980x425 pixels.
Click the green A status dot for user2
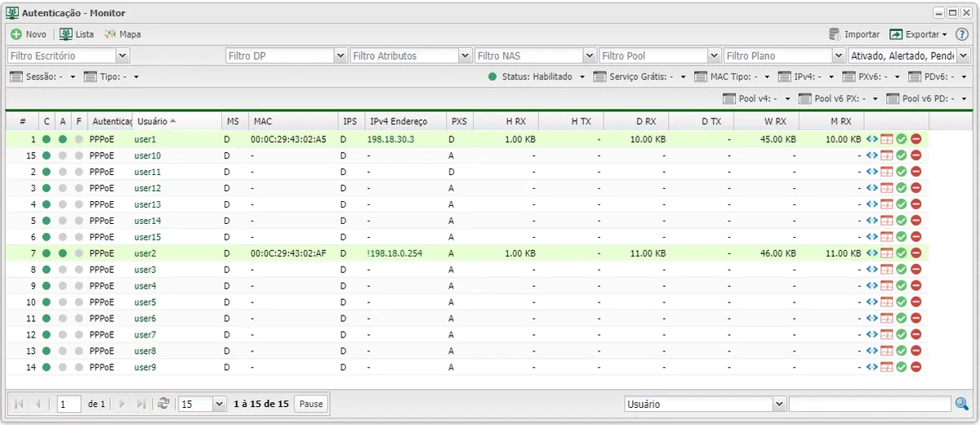63,253
